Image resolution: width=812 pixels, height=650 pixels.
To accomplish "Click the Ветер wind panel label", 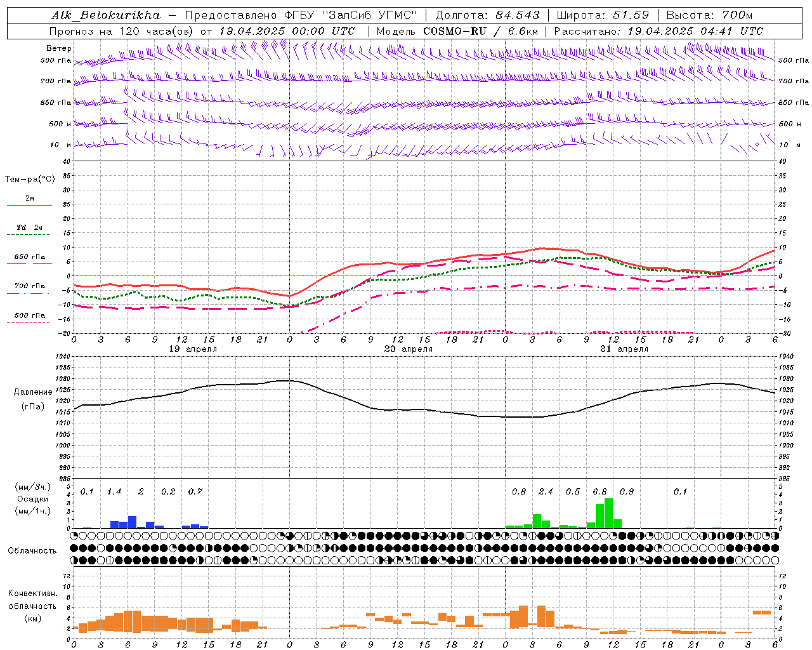I will (x=59, y=48).
